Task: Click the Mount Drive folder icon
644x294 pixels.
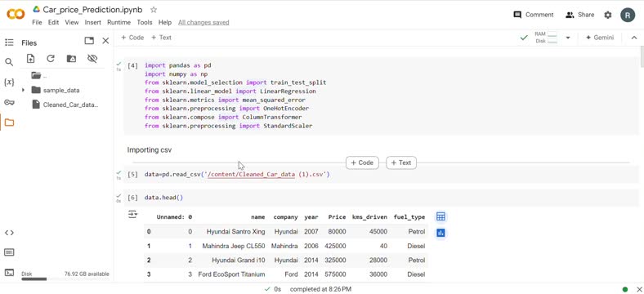Action: click(x=71, y=59)
